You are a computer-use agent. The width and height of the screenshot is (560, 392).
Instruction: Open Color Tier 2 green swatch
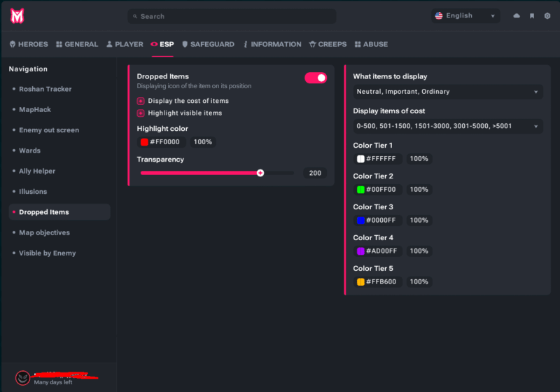(360, 190)
